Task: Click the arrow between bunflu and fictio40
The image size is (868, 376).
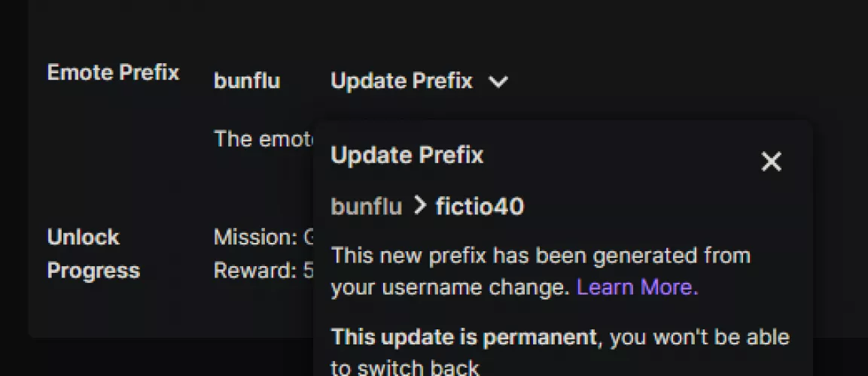Action: click(x=419, y=205)
